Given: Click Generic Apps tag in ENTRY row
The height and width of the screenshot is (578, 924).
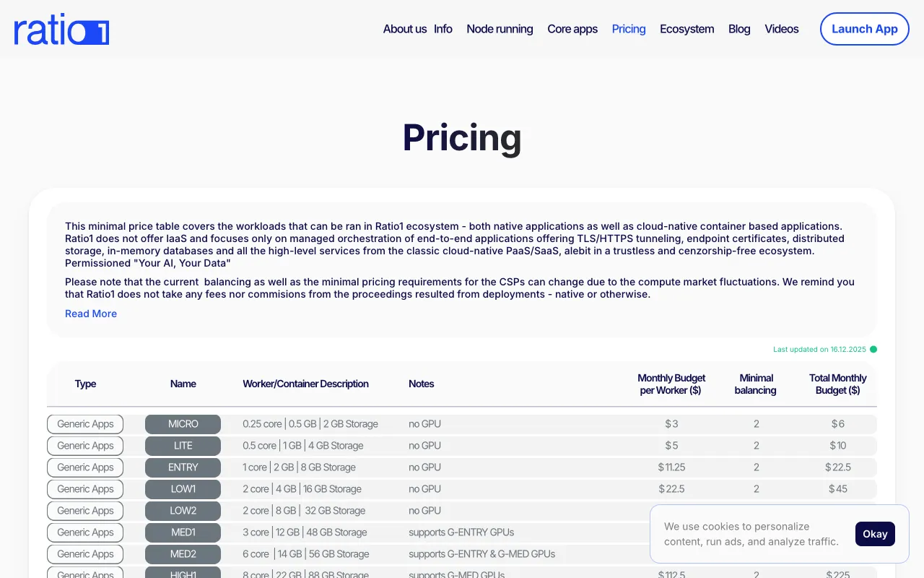Looking at the screenshot, I should click(85, 467).
